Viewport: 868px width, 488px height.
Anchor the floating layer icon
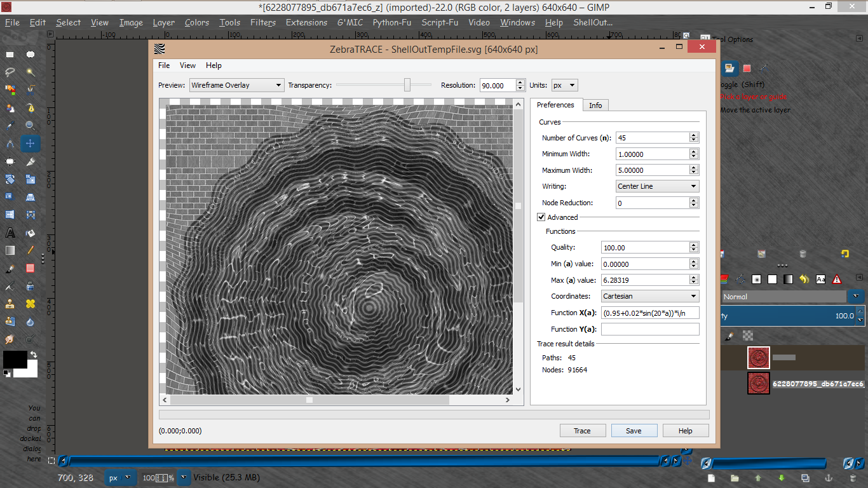click(829, 478)
